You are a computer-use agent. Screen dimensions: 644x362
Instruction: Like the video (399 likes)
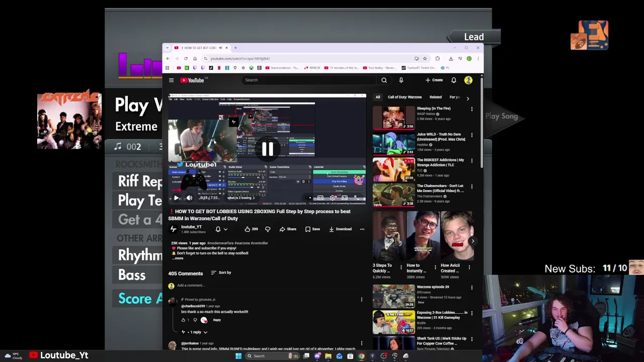pos(251,229)
